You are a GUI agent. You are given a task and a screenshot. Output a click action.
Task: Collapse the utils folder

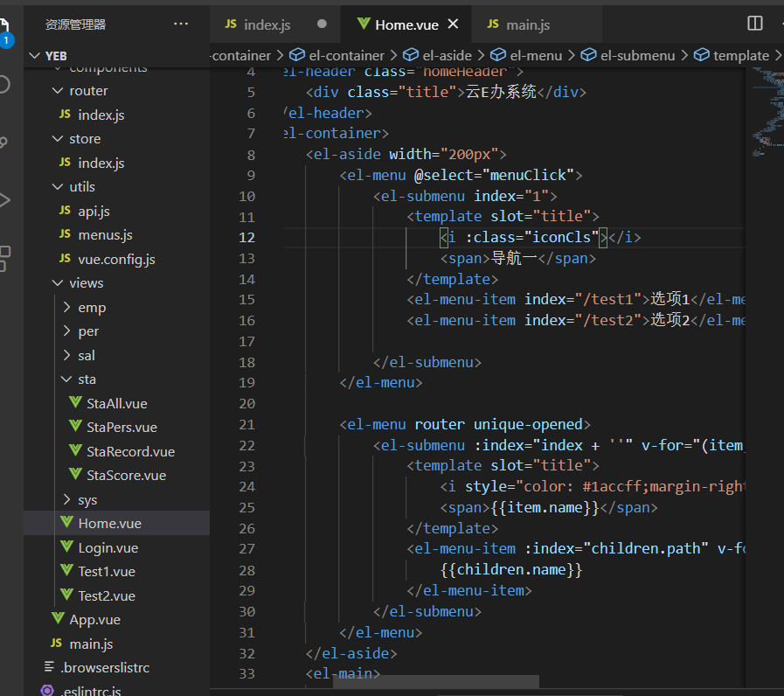point(58,186)
